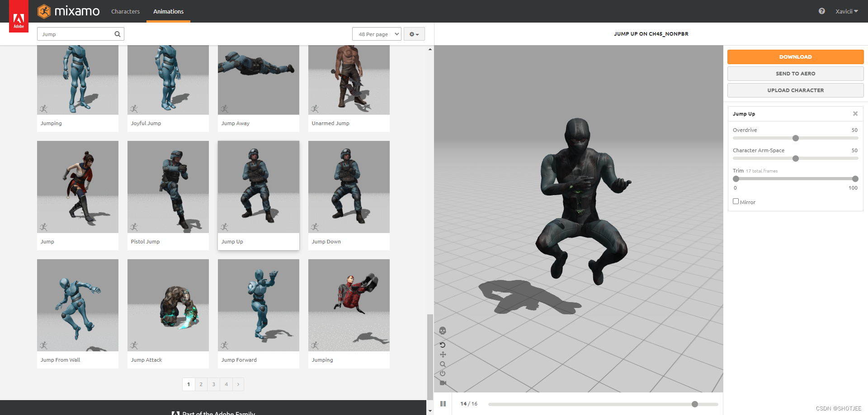Select the Jump Up animation thumbnail
Viewport: 868px width, 415px height.
tap(259, 187)
